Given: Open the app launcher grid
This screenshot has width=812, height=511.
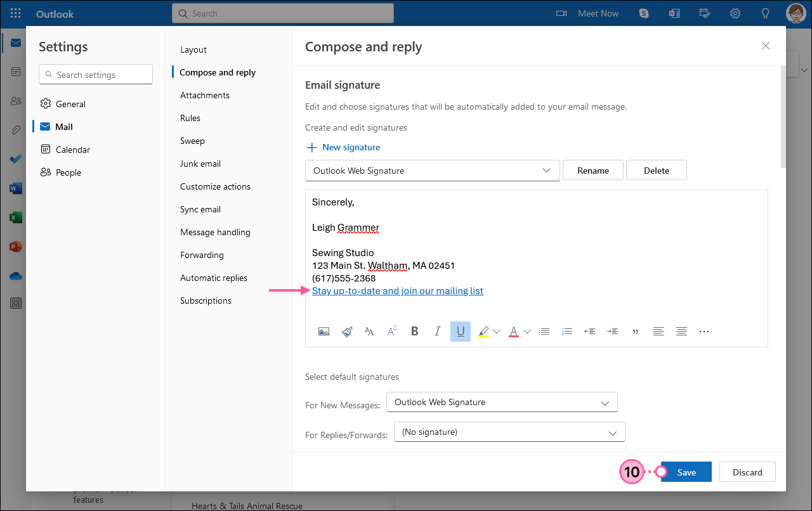Looking at the screenshot, I should pos(16,13).
